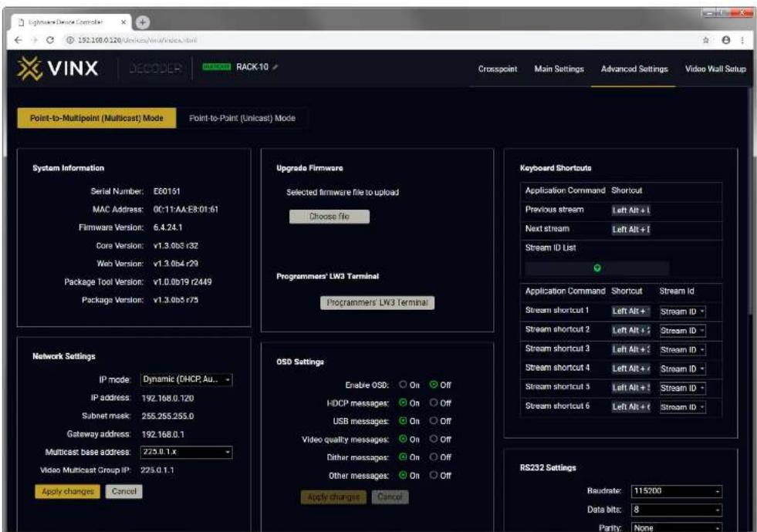Image resolution: width=757 pixels, height=532 pixels.
Task: Open the Programmers' LW3 Terminal button
Action: (x=377, y=302)
